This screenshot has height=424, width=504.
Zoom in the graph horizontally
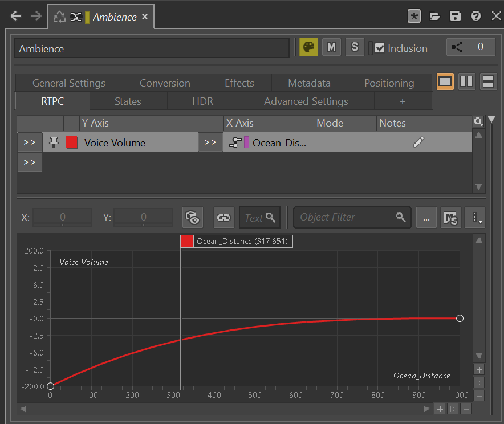(x=440, y=409)
